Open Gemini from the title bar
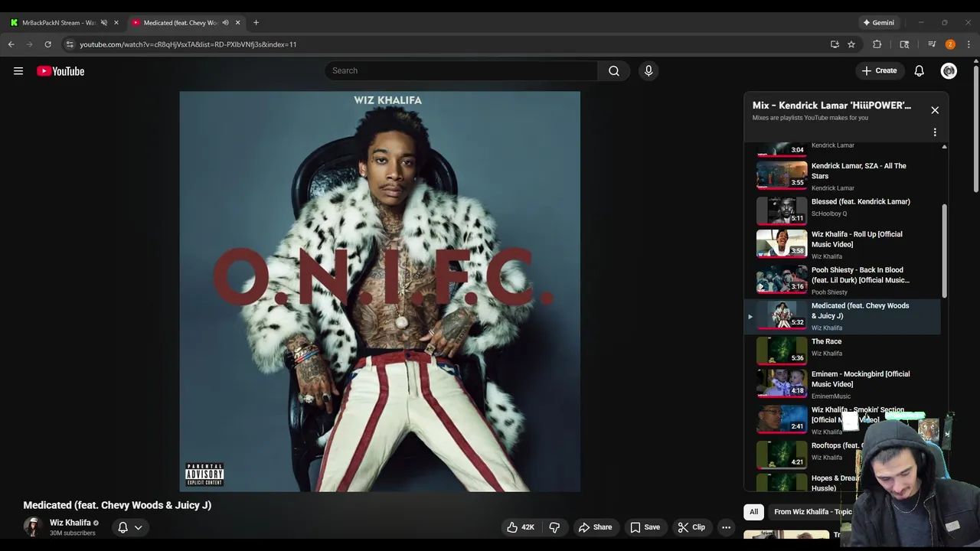The height and width of the screenshot is (551, 980). coord(877,22)
